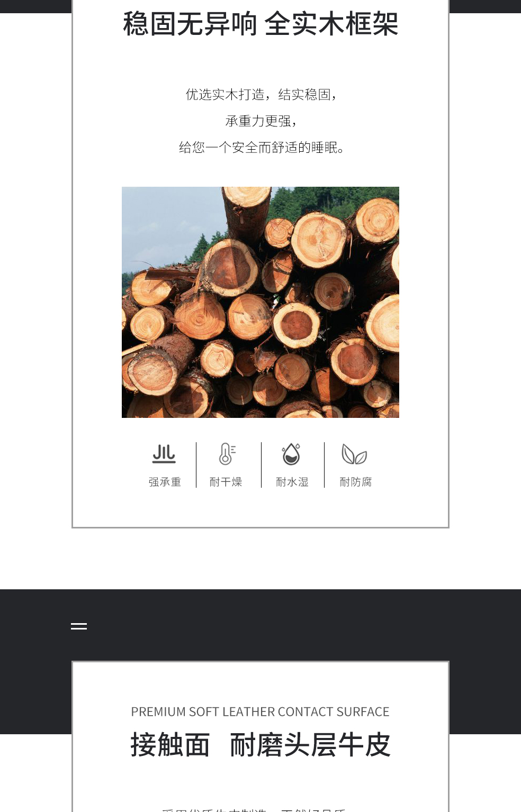
Task: Open the two-line menu icon on dark band
Action: tap(79, 626)
